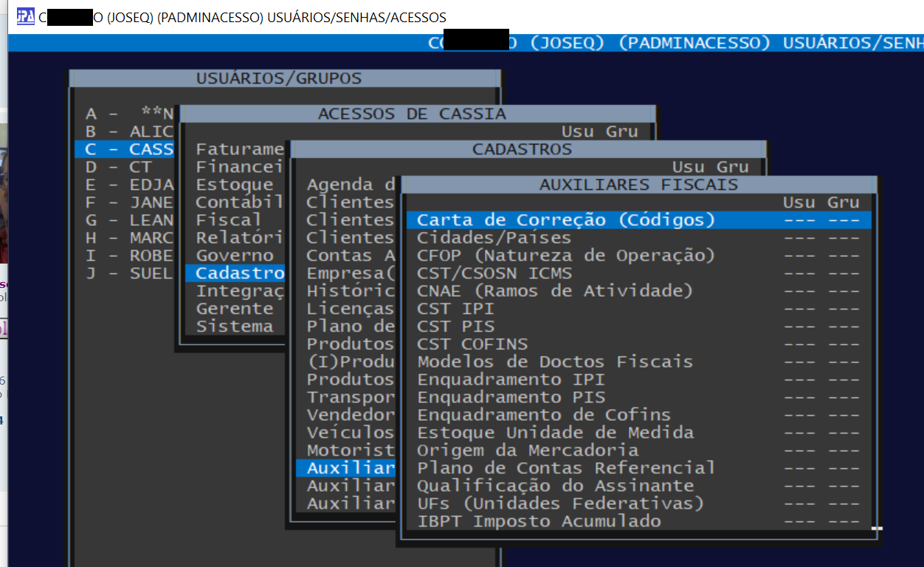924x567 pixels.
Task: Toggle Gru access for CST PIS
Action: (x=844, y=326)
